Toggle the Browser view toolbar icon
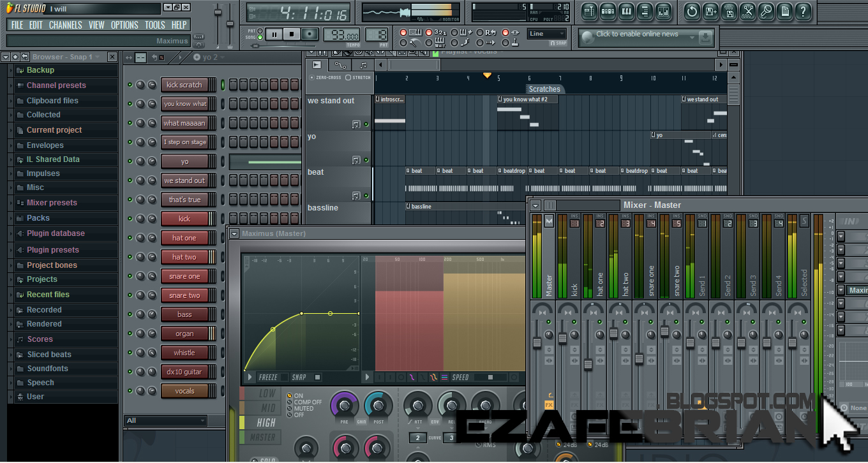Image resolution: width=868 pixels, height=463 pixels. point(645,11)
